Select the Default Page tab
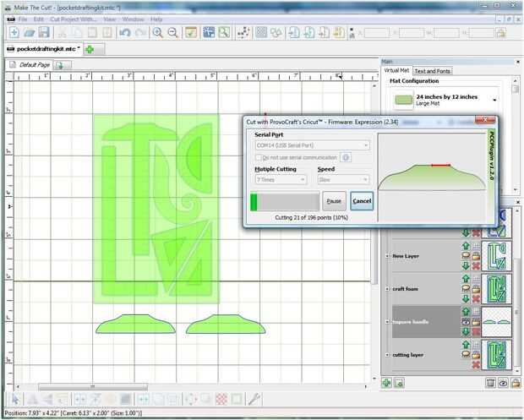Screen dimensions: 524x420 tap(30, 65)
